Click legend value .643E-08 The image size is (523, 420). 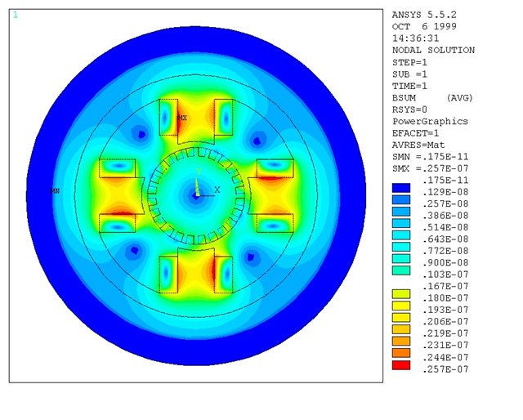click(445, 239)
